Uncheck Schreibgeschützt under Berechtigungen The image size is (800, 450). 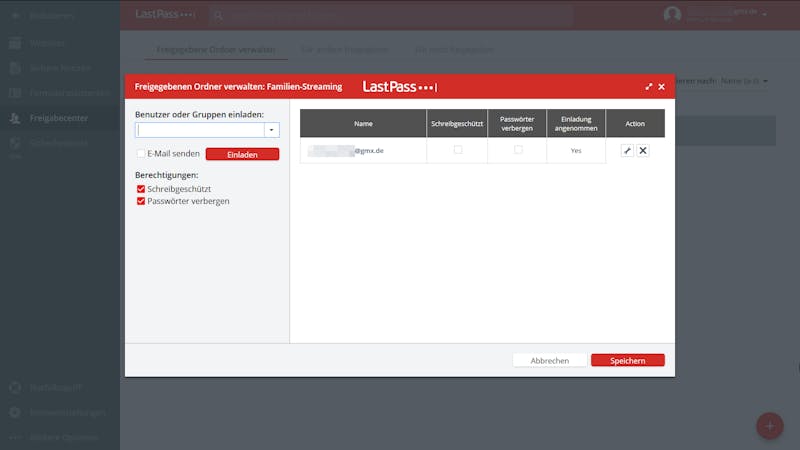coord(141,189)
